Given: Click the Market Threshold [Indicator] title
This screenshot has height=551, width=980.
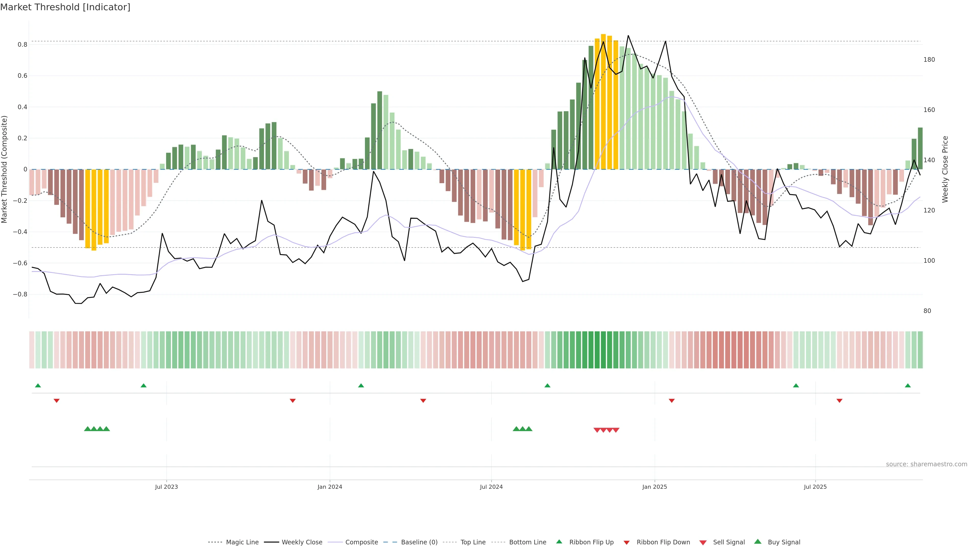Looking at the screenshot, I should click(x=65, y=7).
